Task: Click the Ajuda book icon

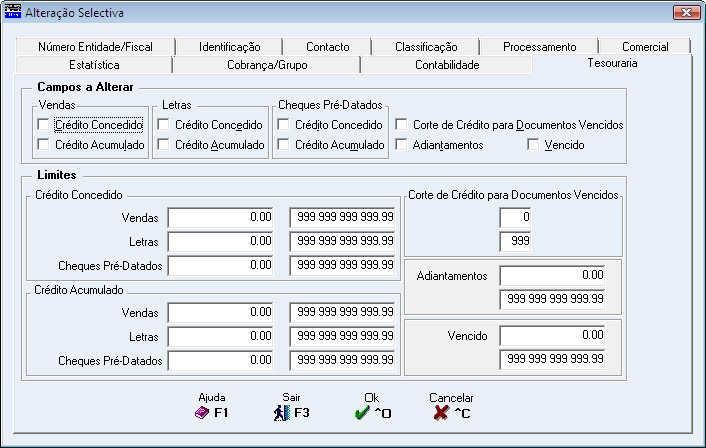Action: [x=202, y=412]
